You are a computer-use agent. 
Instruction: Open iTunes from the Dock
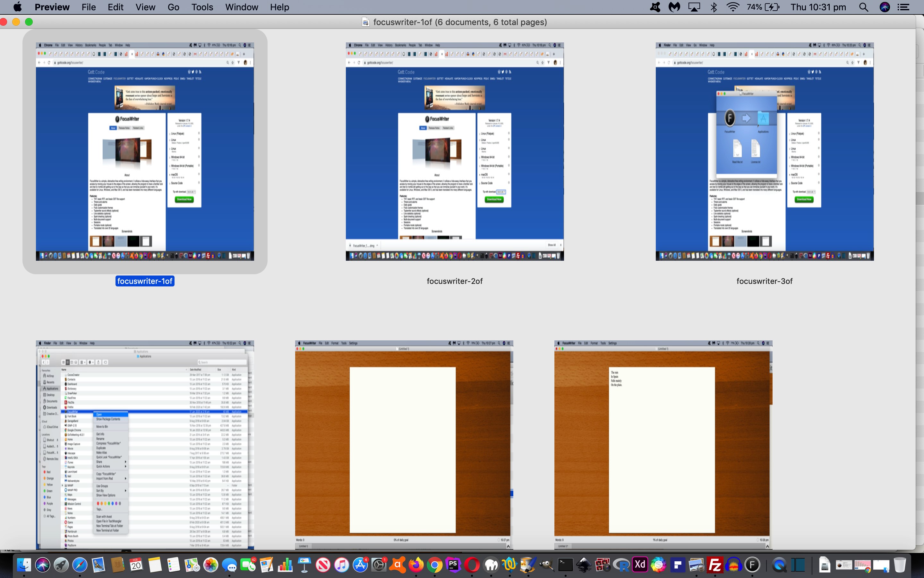coord(342,565)
